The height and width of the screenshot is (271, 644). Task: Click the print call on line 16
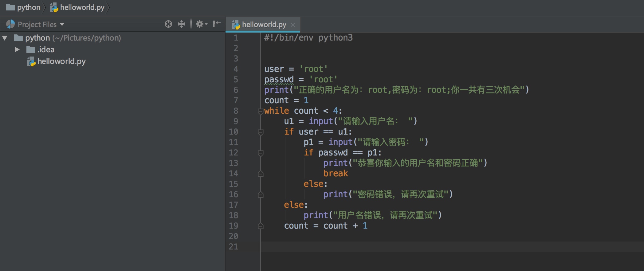click(x=388, y=194)
